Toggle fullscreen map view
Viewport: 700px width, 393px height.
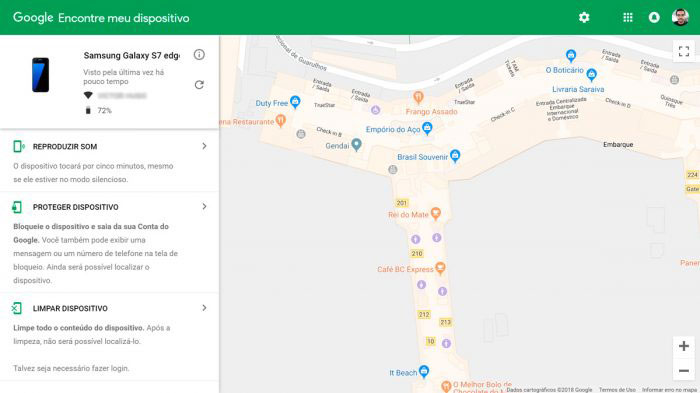click(x=683, y=51)
